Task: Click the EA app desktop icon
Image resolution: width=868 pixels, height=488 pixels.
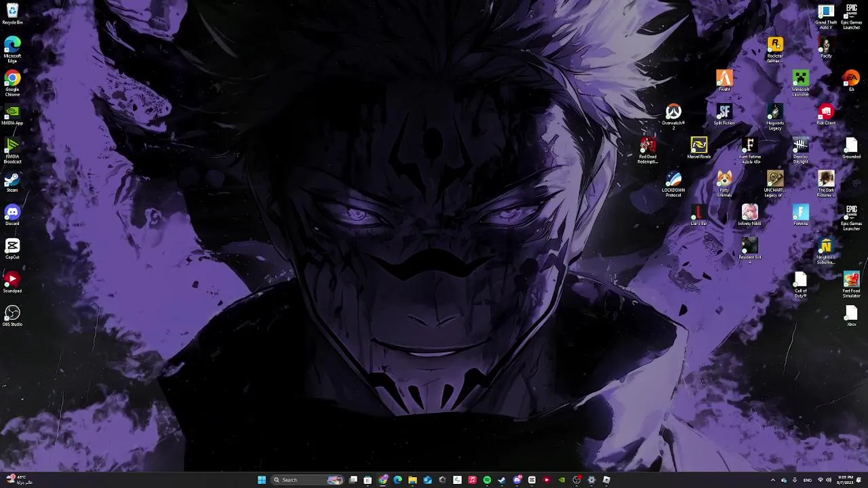Action: click(x=852, y=81)
